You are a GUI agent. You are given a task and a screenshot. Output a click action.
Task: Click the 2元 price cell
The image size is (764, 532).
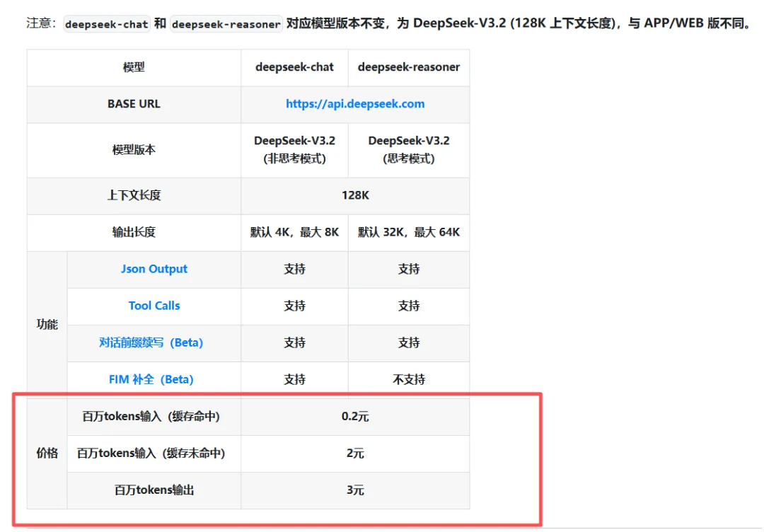(x=355, y=453)
